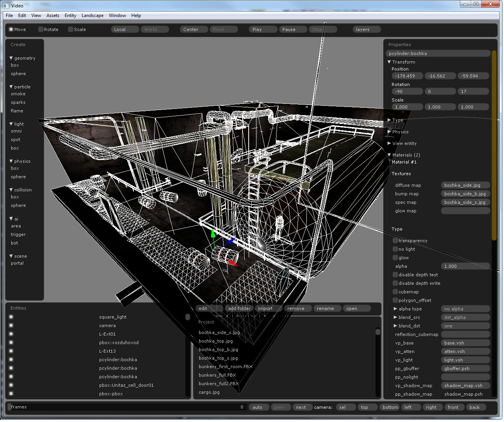The height and width of the screenshot is (422, 504).
Task: Click the dot icon beside pbox:vozduhovod entity
Action: pos(11,343)
